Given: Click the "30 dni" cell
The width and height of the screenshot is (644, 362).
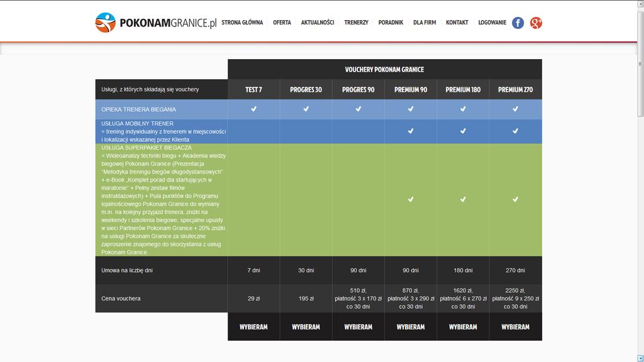Looking at the screenshot, I should click(x=306, y=270).
